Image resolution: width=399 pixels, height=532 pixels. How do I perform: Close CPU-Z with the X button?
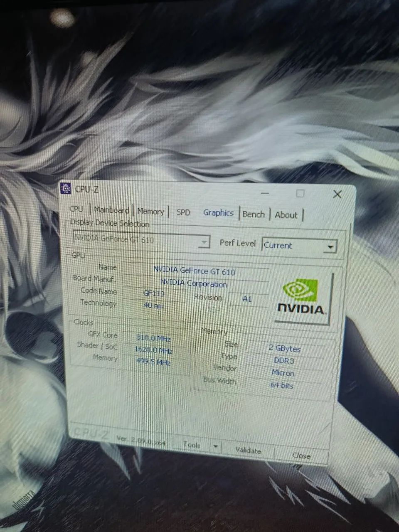pyautogui.click(x=337, y=195)
